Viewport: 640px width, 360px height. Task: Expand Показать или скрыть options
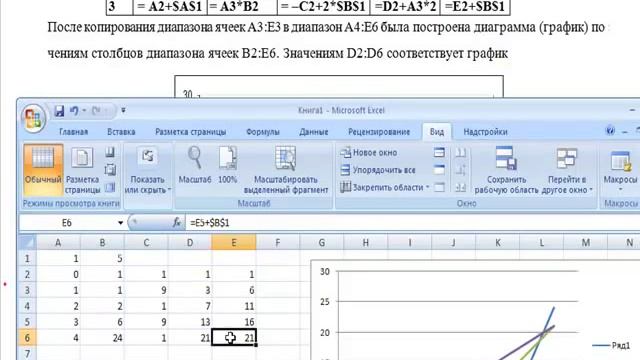coord(148,171)
